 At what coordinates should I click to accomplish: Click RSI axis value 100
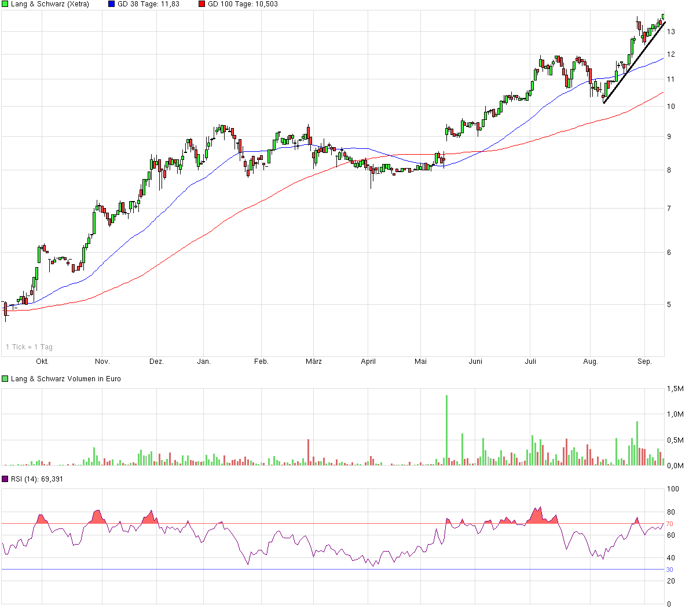pos(673,489)
